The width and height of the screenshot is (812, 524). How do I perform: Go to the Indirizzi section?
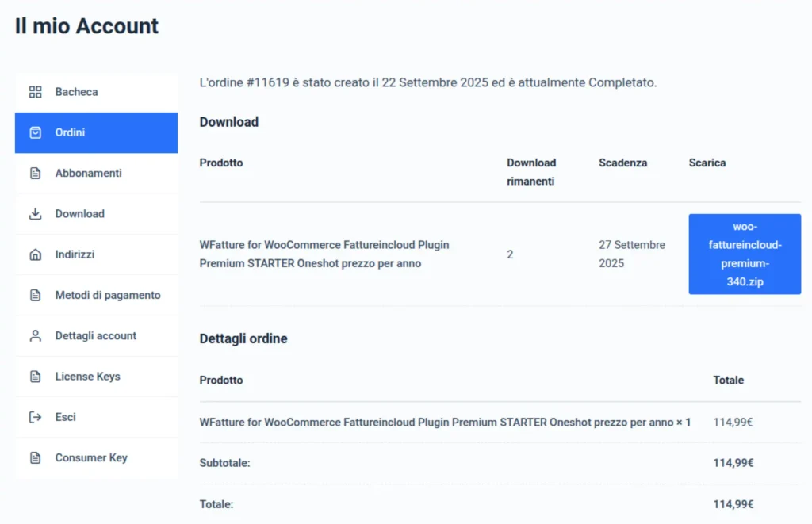(96, 254)
